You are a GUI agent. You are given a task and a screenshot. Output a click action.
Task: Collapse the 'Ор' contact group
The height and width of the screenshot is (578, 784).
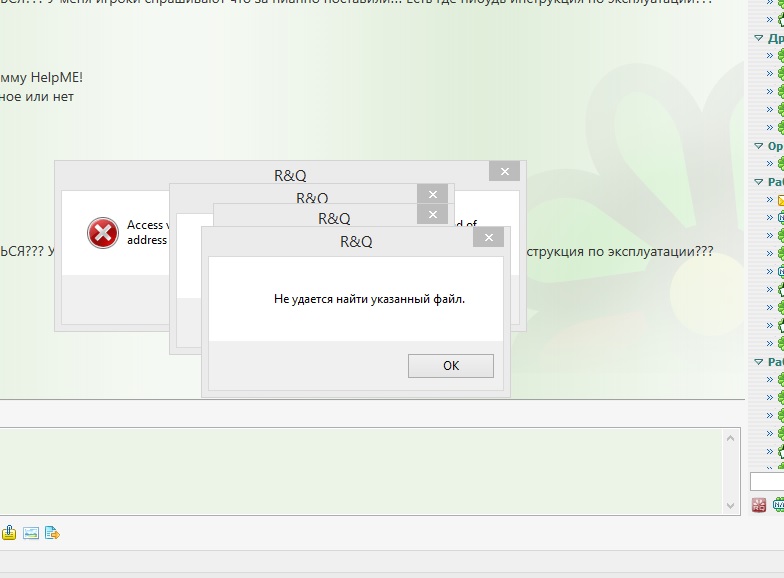(758, 146)
